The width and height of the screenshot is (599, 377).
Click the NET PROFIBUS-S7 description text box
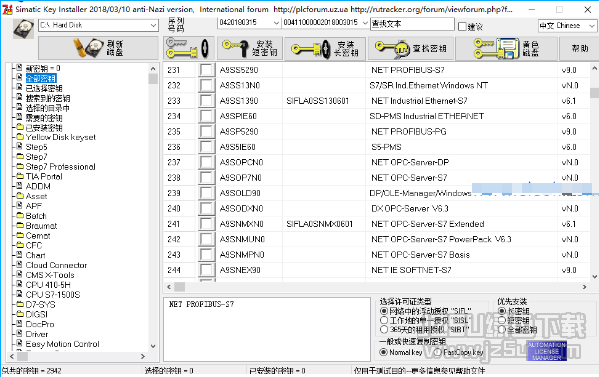[267, 329]
